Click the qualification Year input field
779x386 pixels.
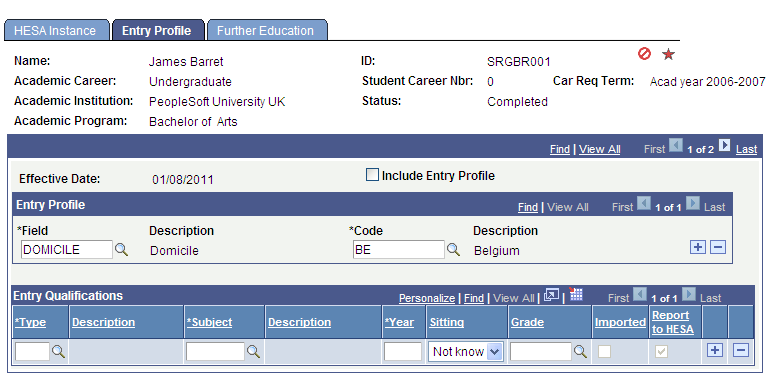pos(403,352)
